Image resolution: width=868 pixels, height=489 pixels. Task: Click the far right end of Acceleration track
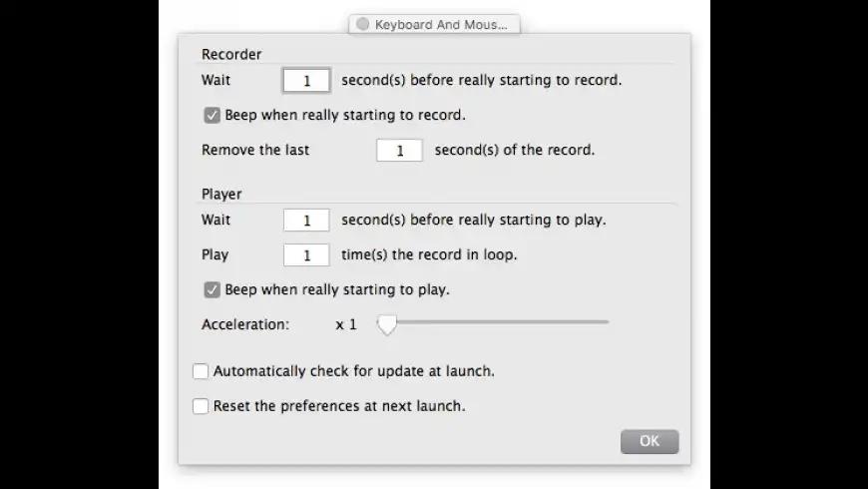[x=607, y=322]
